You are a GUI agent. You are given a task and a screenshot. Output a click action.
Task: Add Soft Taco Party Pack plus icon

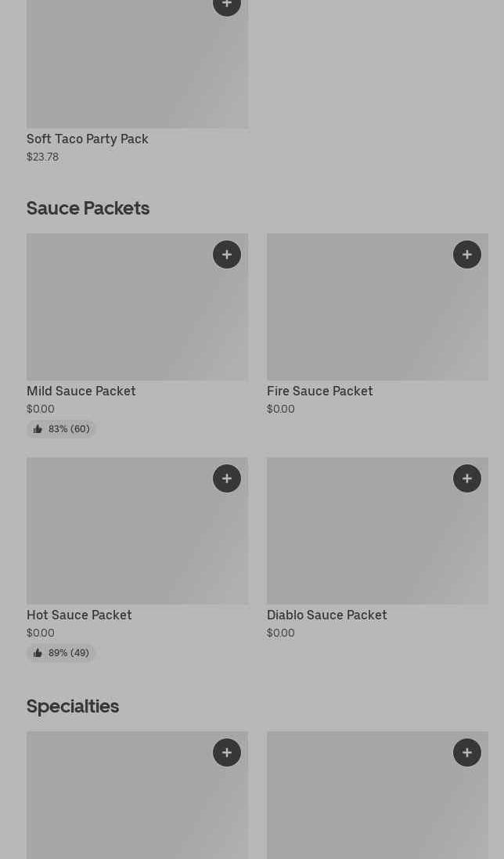pyautogui.click(x=227, y=5)
